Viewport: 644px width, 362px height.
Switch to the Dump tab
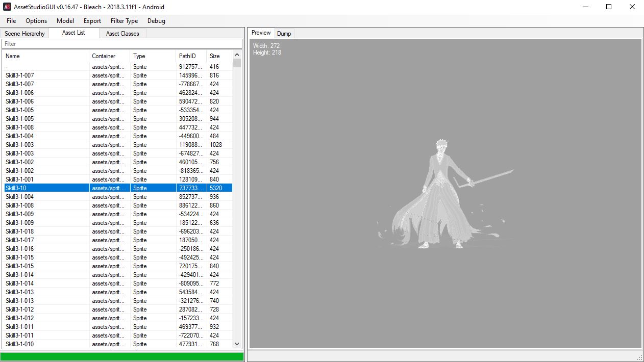pyautogui.click(x=284, y=34)
